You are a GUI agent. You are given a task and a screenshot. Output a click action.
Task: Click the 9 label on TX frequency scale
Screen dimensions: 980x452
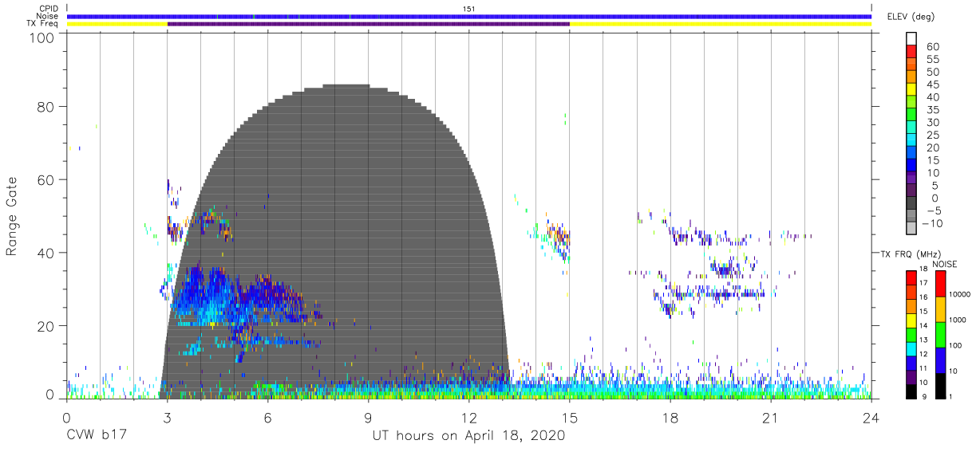click(x=926, y=396)
